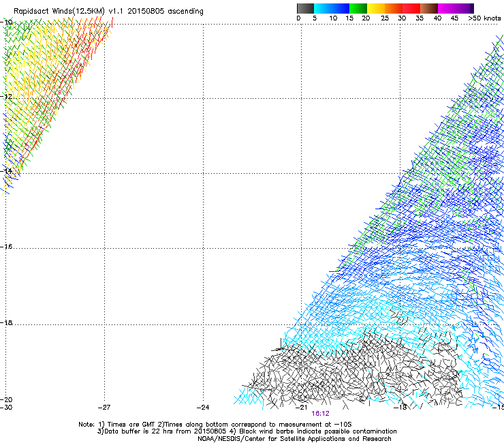This screenshot has width=504, height=443.
Task: Click the -30 longitude axis label
Action: [x=6, y=408]
